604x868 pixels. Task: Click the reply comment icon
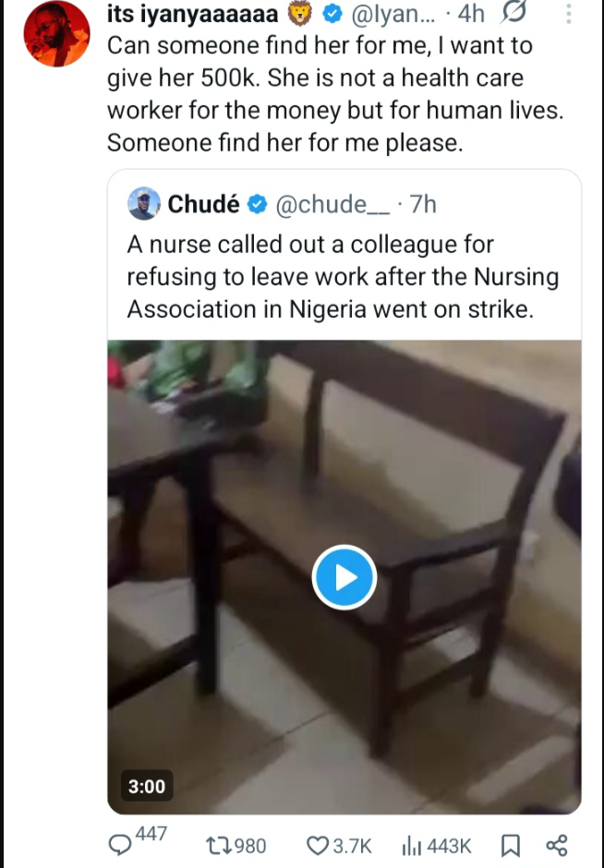point(121,844)
